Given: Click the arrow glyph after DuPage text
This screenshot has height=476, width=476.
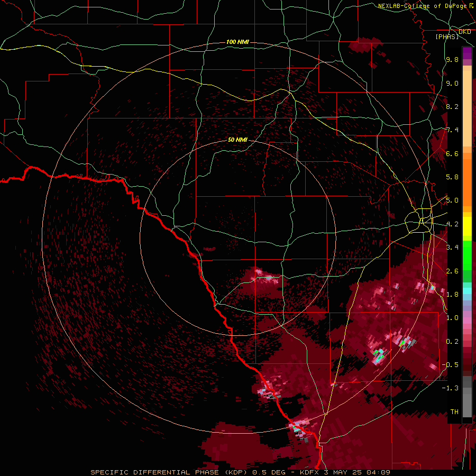Looking at the screenshot, I should 472,5.
